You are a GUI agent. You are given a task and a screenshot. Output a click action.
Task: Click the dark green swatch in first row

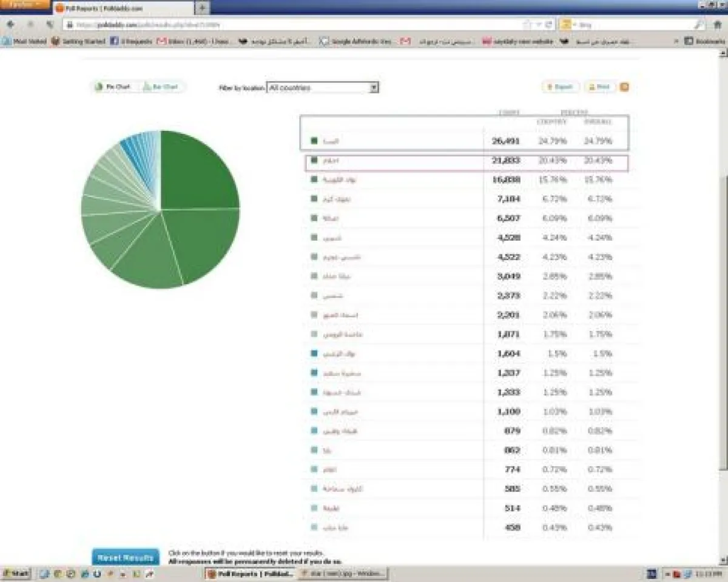(314, 141)
